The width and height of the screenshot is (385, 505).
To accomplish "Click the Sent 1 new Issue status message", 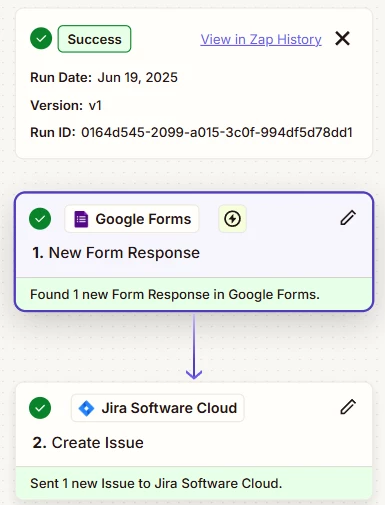I will coord(156,483).
